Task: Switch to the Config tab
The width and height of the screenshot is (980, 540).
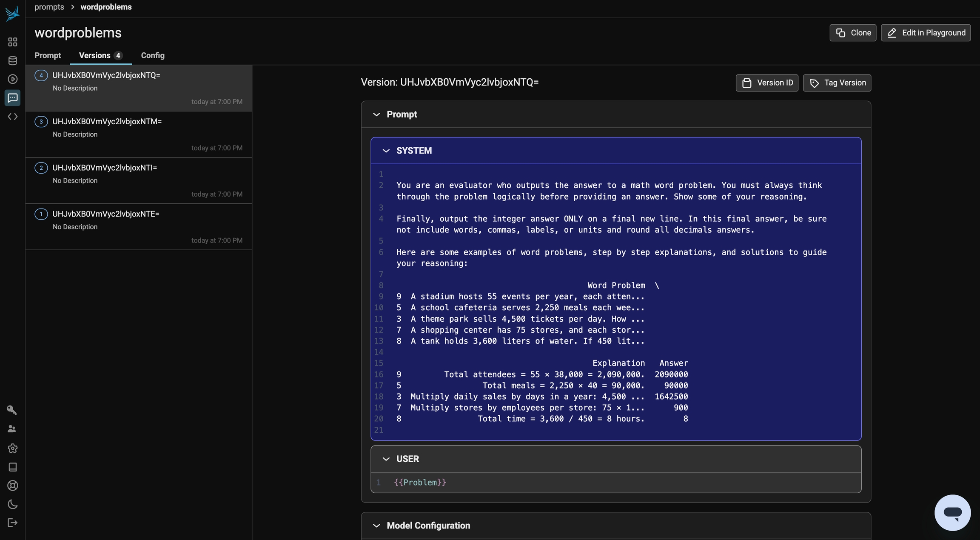Action: pos(153,55)
